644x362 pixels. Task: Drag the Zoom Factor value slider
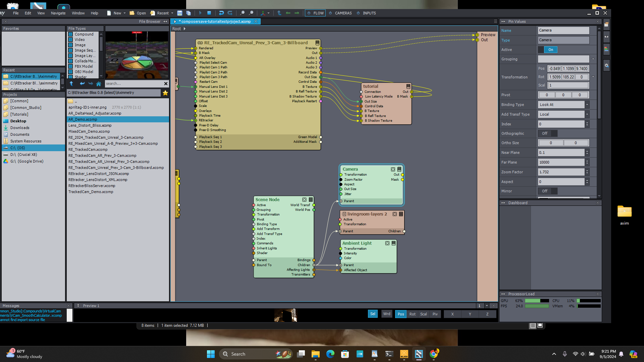[x=562, y=172]
